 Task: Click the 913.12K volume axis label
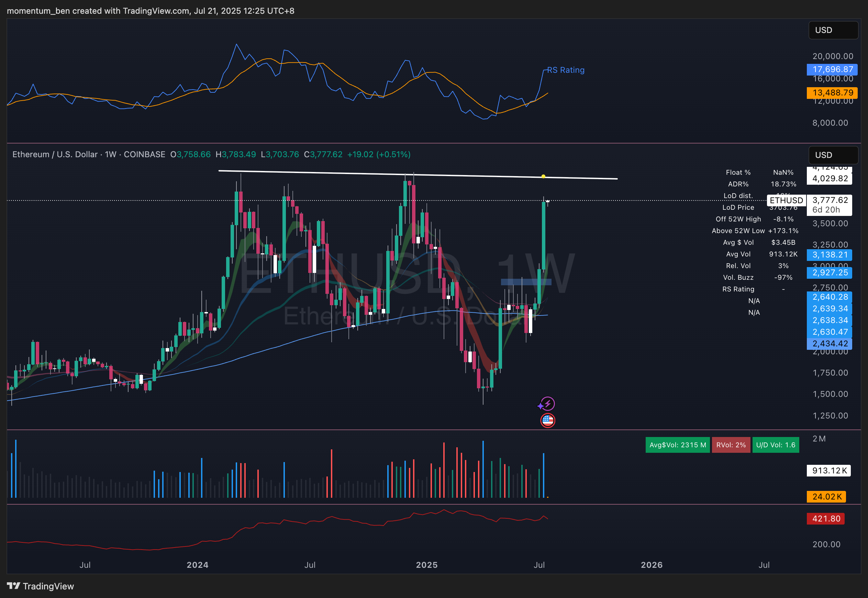[x=829, y=471]
